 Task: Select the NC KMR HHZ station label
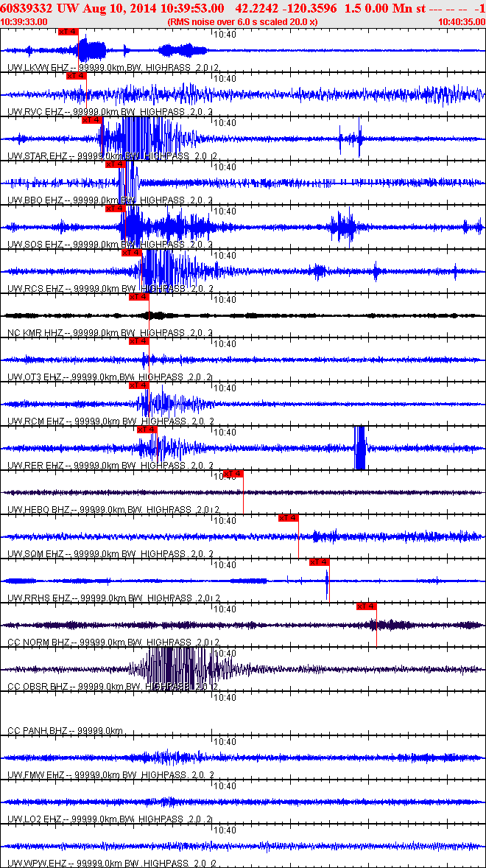[35, 333]
